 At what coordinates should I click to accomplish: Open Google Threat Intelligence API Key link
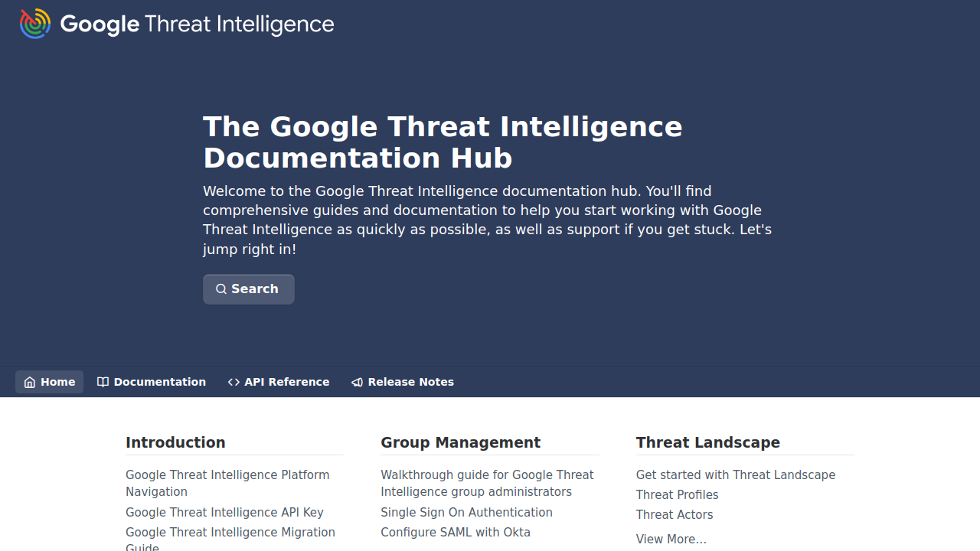224,512
